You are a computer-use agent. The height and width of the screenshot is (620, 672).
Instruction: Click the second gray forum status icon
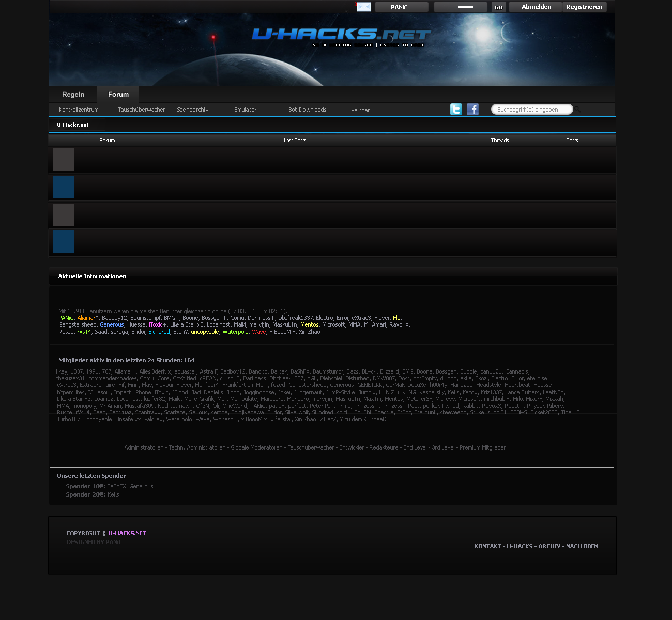(x=64, y=215)
